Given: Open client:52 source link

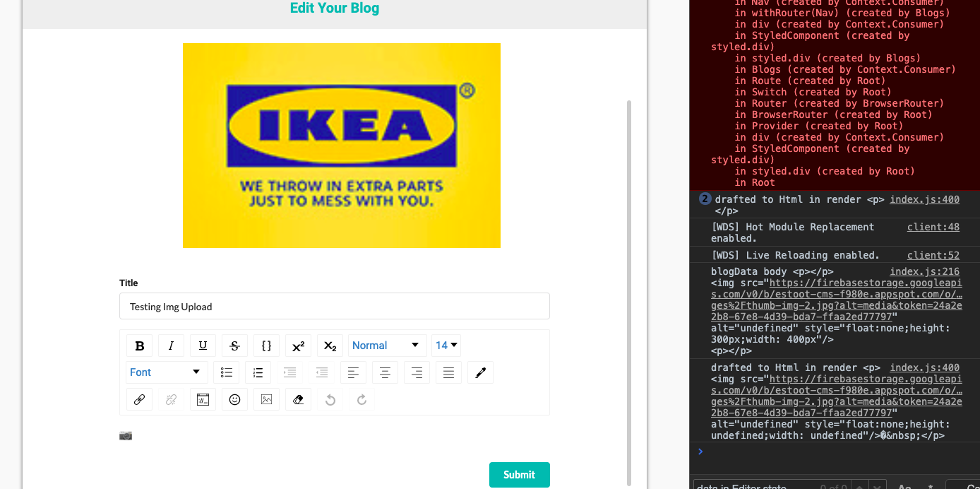Looking at the screenshot, I should click(x=933, y=255).
